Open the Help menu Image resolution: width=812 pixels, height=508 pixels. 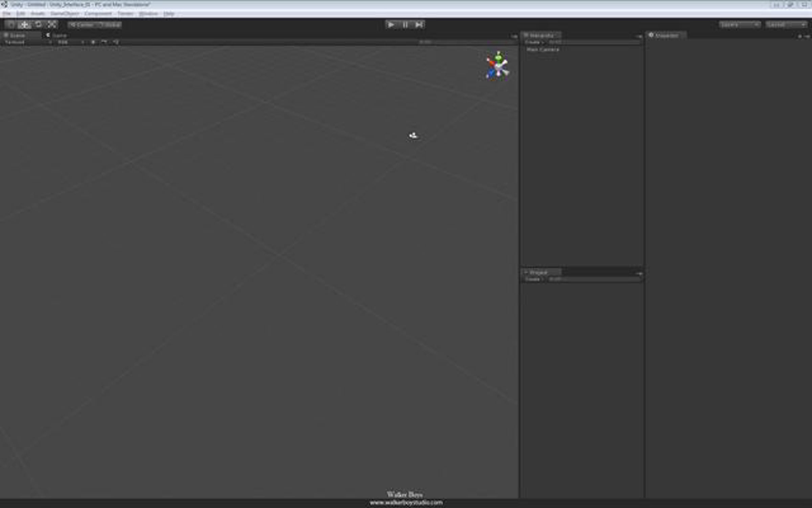click(x=169, y=14)
